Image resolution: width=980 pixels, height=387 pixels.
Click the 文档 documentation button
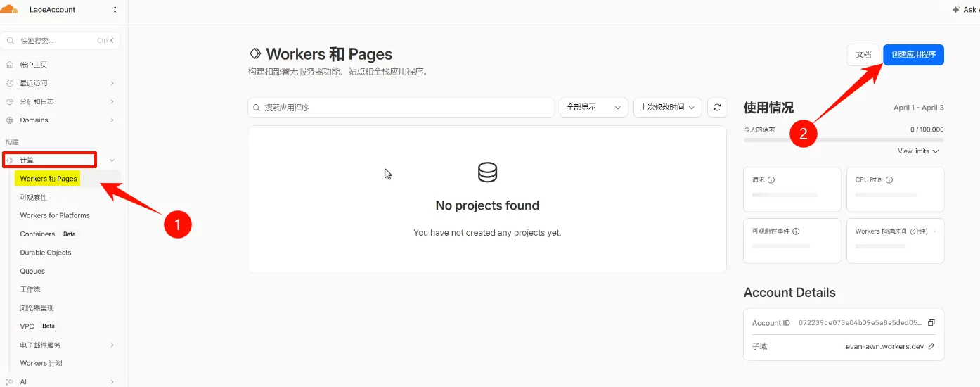[x=863, y=55]
